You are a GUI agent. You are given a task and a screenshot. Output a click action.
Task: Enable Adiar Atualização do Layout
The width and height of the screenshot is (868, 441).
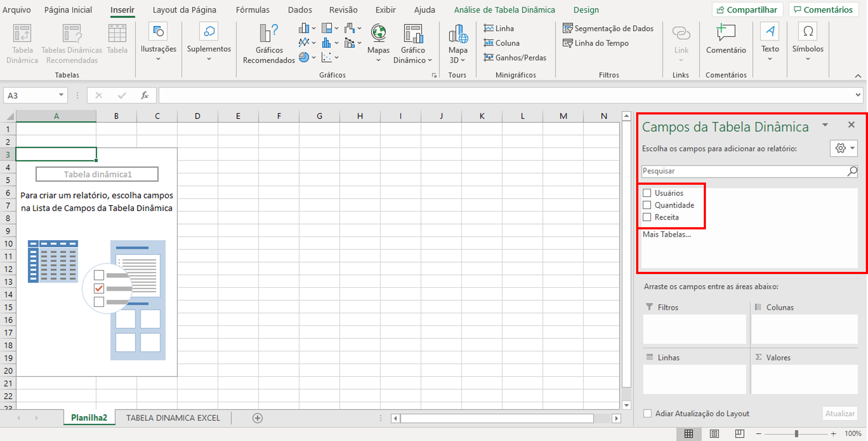647,414
